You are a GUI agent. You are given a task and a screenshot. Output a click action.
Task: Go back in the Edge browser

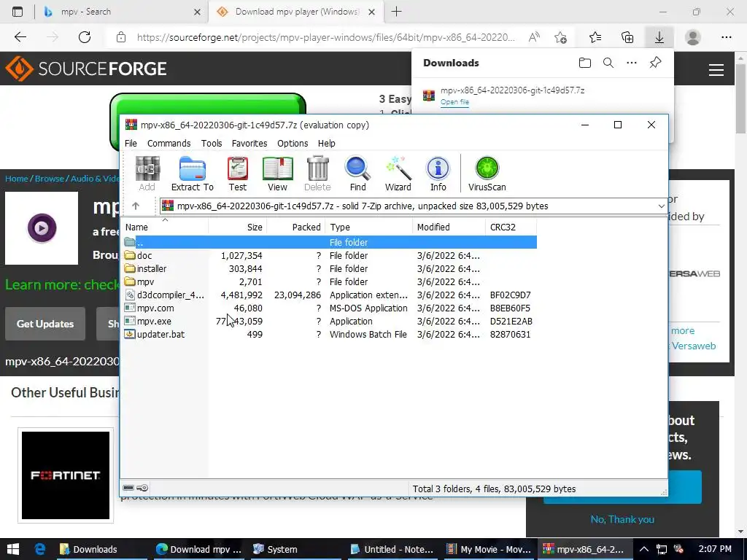click(20, 37)
